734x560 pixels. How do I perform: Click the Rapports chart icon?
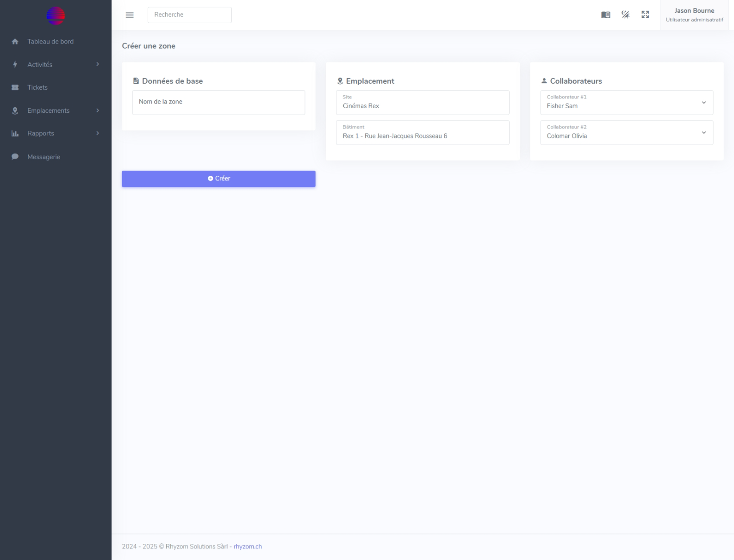tap(15, 134)
